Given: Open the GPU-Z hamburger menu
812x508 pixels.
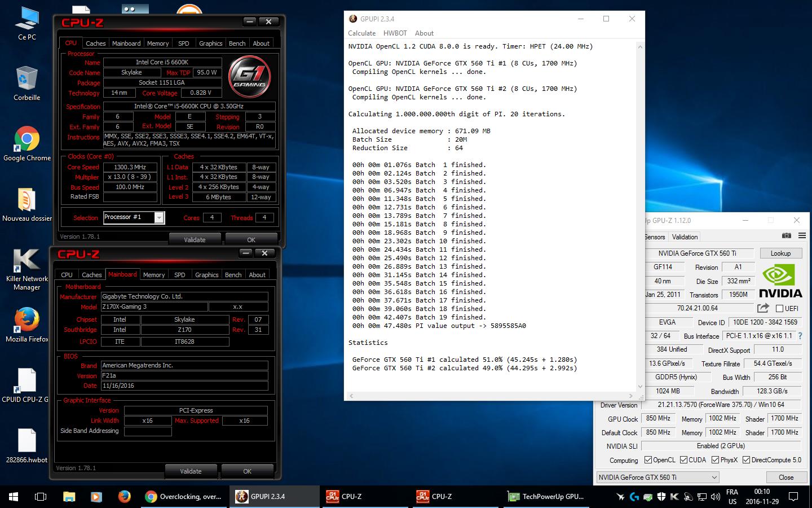Looking at the screenshot, I should coord(802,236).
